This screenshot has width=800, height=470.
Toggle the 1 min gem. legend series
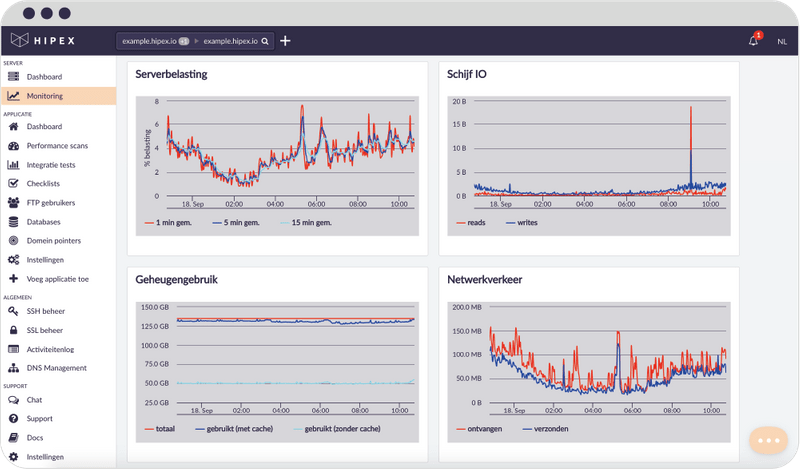coord(177,222)
